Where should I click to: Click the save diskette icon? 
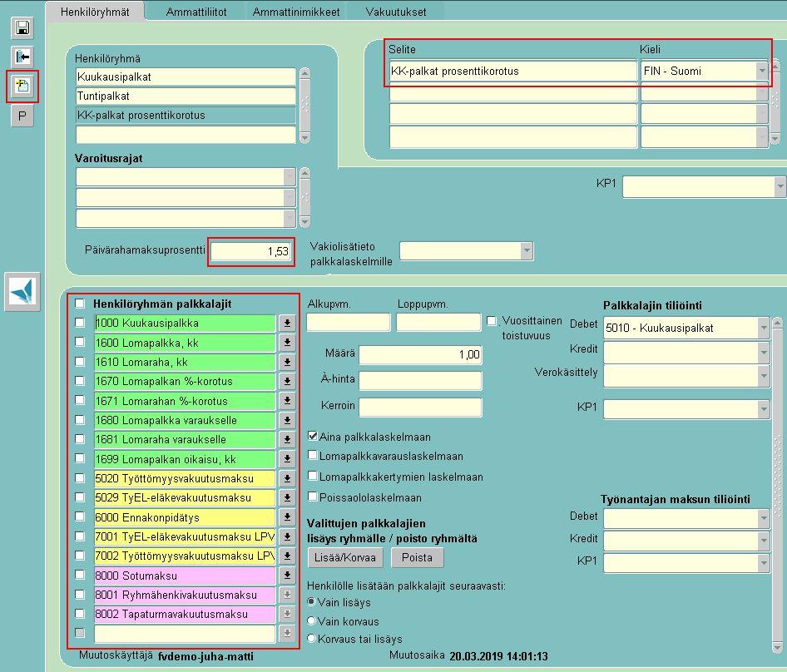coord(22,27)
